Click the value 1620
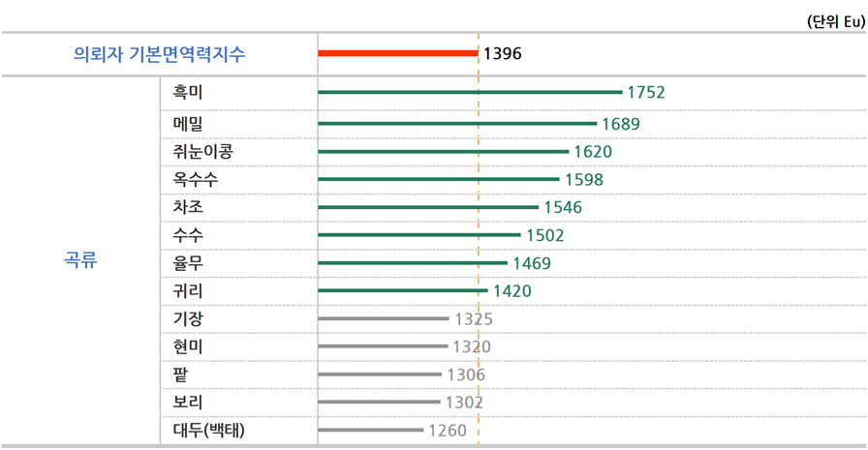Screen dimensions: 868x450 pyautogui.click(x=593, y=152)
